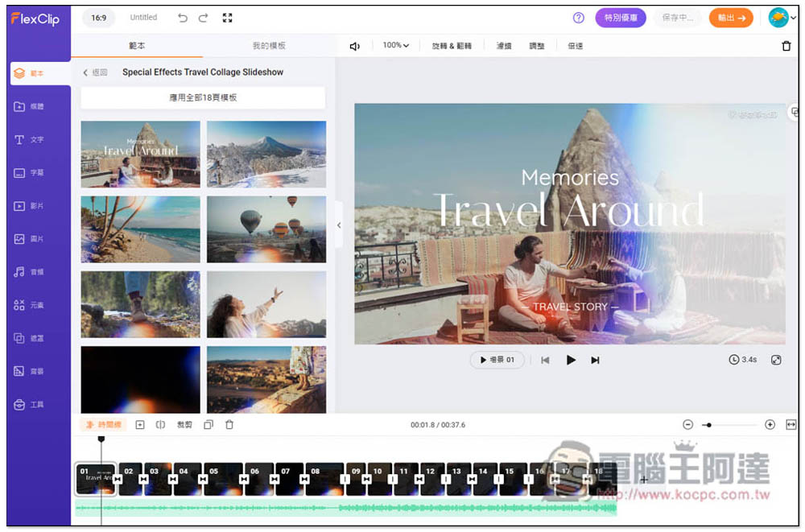The image size is (805, 532).
Task: Click the undo arrow in the top bar
Action: click(x=183, y=18)
